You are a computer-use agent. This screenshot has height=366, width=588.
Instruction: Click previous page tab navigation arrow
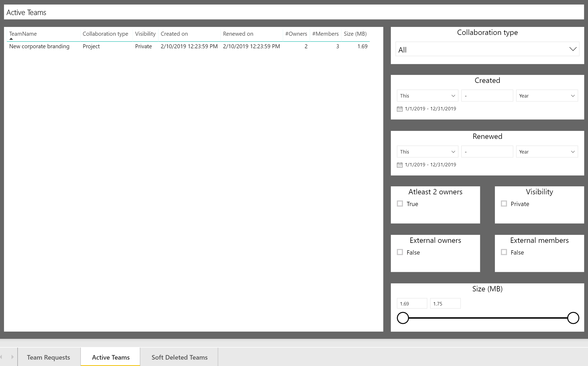point(2,357)
